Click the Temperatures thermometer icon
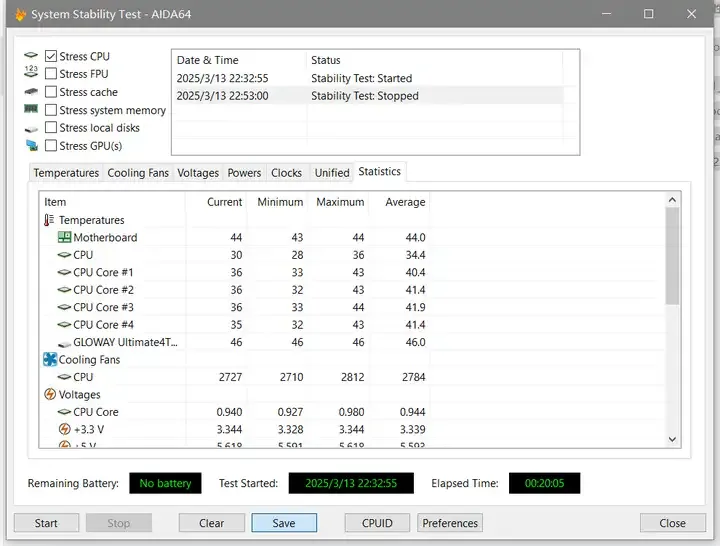The height and width of the screenshot is (546, 720). click(49, 220)
